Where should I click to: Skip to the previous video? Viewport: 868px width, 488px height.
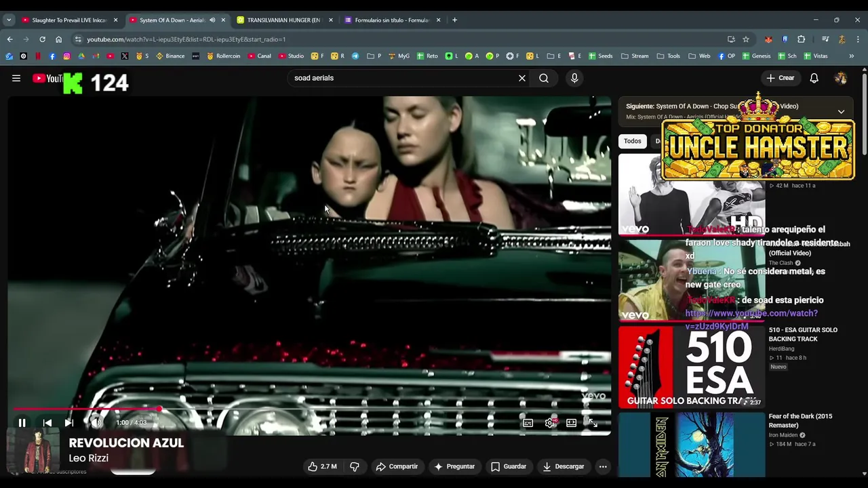tap(47, 423)
